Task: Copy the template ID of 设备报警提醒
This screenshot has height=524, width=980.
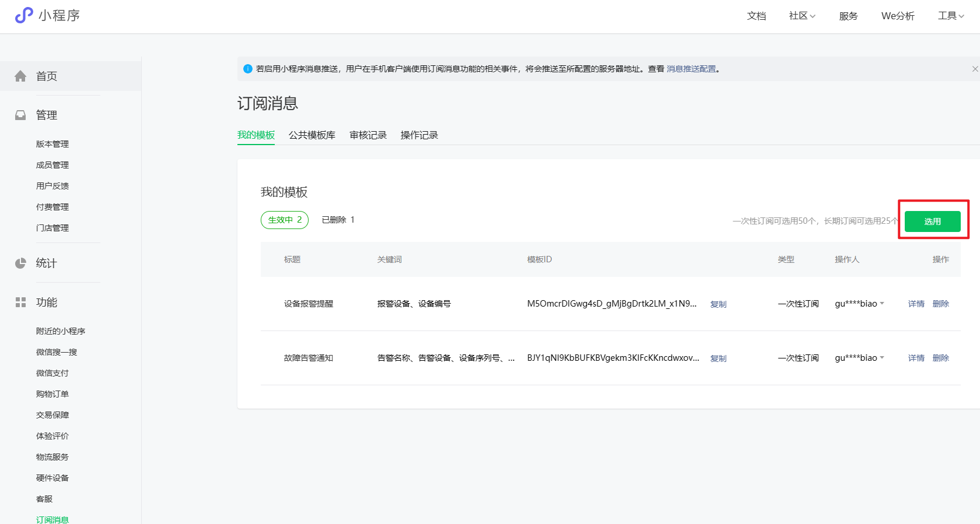Action: coord(718,304)
